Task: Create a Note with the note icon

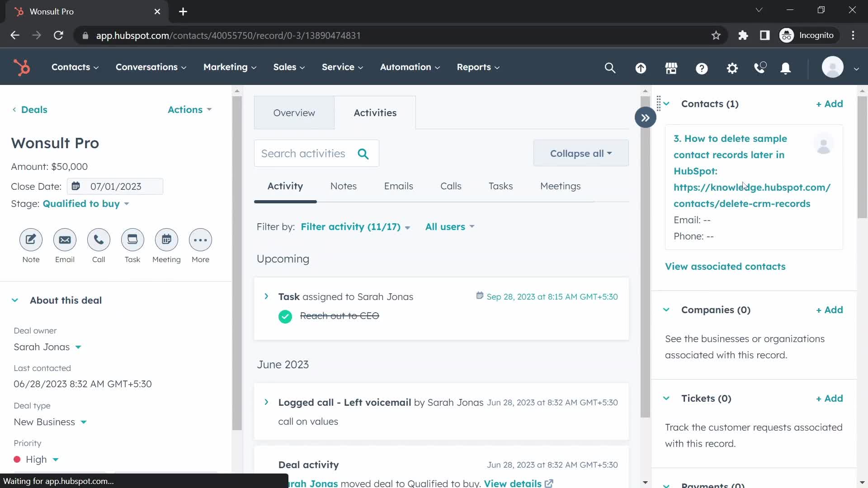Action: [x=31, y=240]
